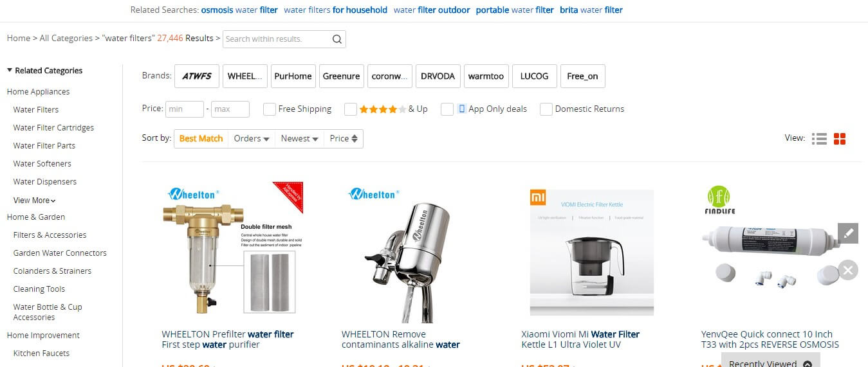Open Water Filter Cartridges category link

53,128
